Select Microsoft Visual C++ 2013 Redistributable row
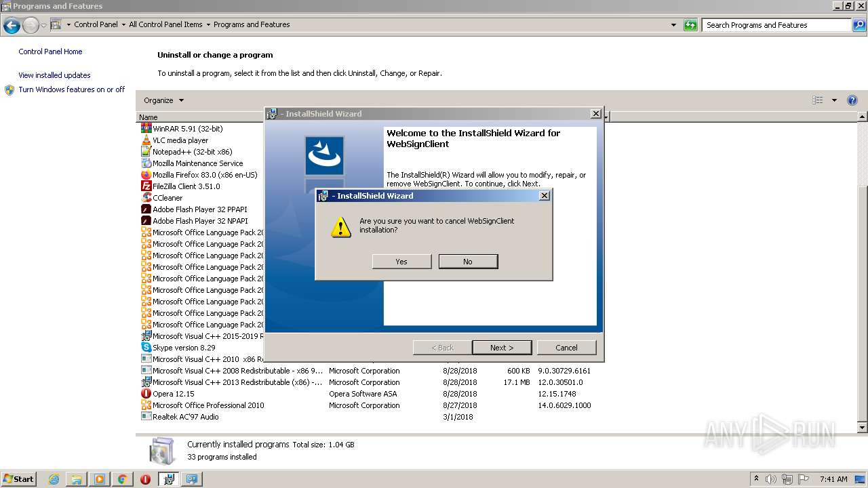The width and height of the screenshot is (868, 488). coord(366,382)
